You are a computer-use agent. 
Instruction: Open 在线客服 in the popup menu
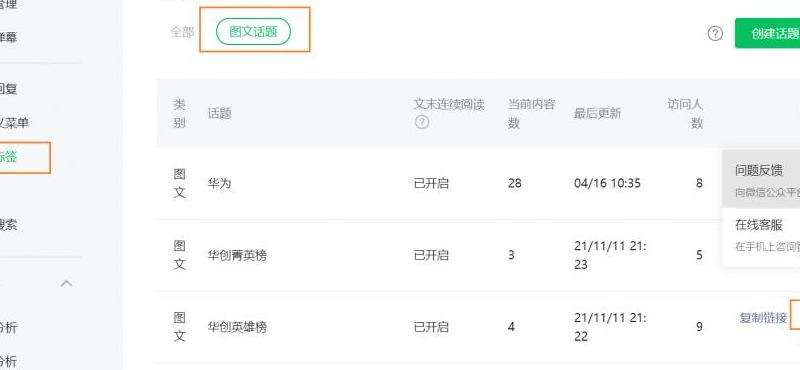coord(759,225)
